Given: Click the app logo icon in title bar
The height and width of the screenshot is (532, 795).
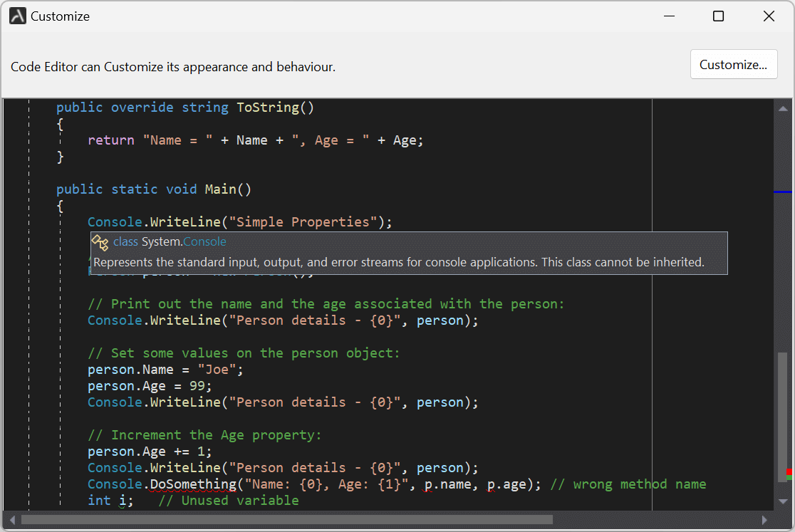Looking at the screenshot, I should point(17,16).
